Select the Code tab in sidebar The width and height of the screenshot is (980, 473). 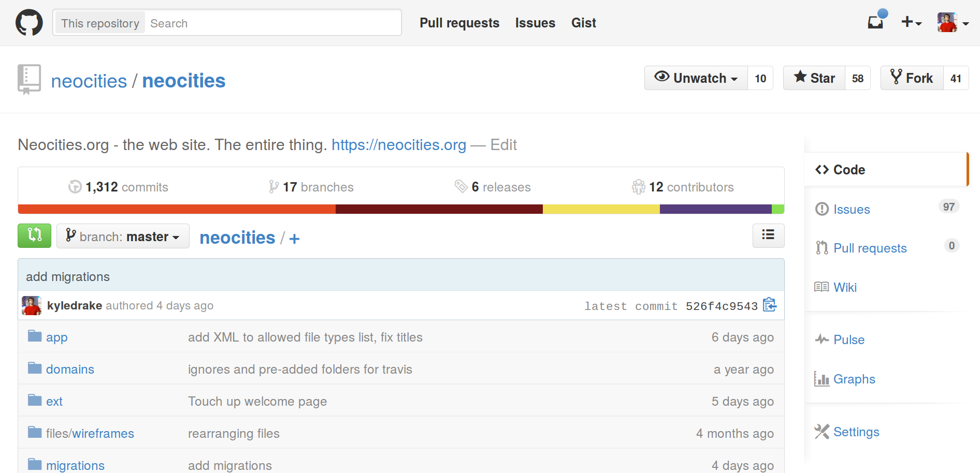886,170
